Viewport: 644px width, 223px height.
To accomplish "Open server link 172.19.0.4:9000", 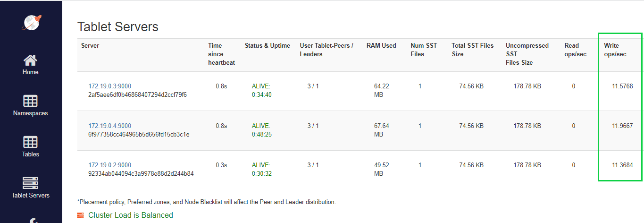I will (109, 126).
